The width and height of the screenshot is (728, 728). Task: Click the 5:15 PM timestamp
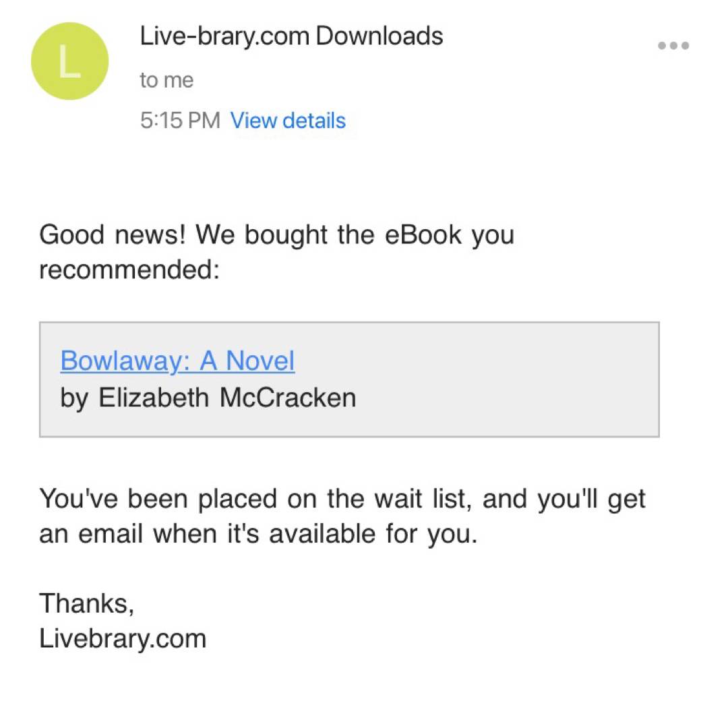[x=180, y=121]
